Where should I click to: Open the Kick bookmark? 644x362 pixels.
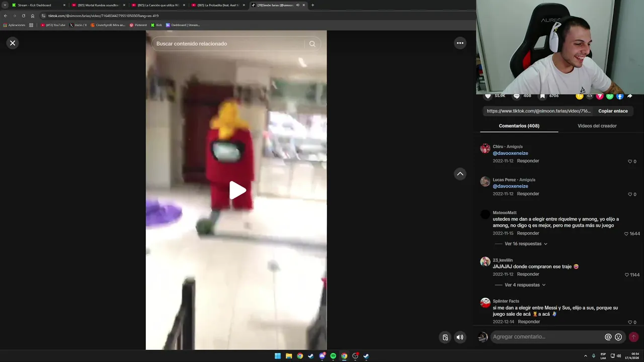157,25
